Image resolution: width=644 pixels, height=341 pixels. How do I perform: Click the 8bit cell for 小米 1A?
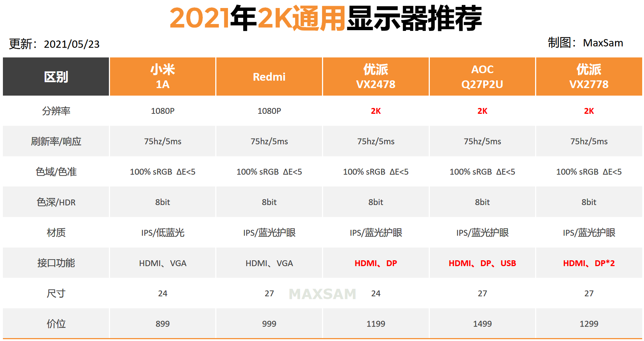pyautogui.click(x=163, y=202)
